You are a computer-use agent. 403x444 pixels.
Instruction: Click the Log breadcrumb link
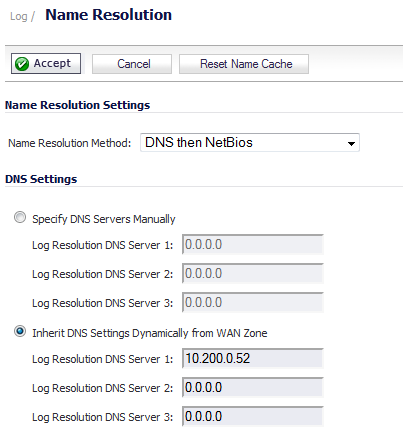click(x=19, y=16)
